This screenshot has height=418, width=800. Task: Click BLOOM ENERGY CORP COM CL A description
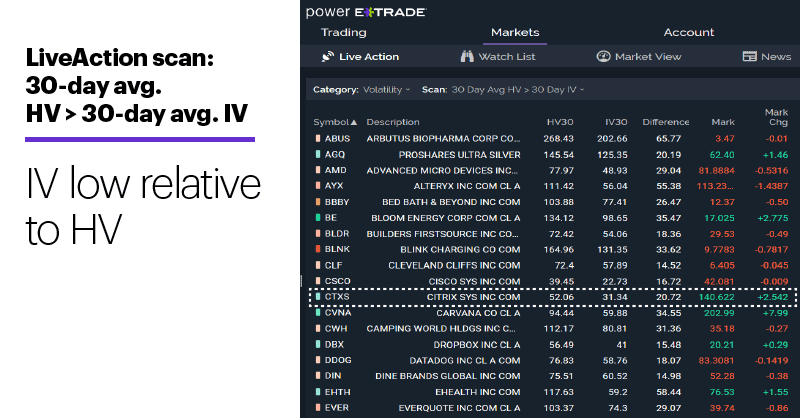(446, 218)
